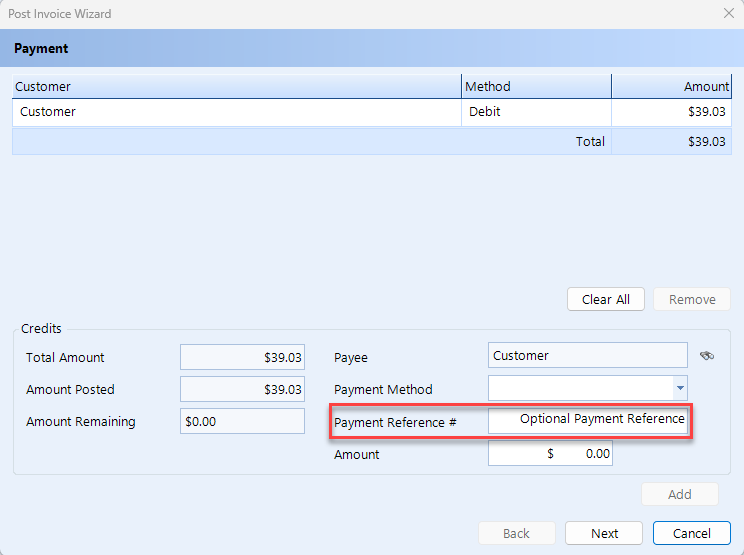Open the Payment Method dropdown
This screenshot has height=555, width=744.
pyautogui.click(x=680, y=388)
